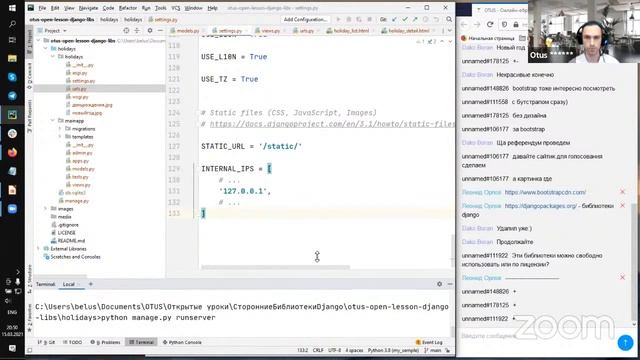Click the editor horizontal scrollbar

pos(276,267)
